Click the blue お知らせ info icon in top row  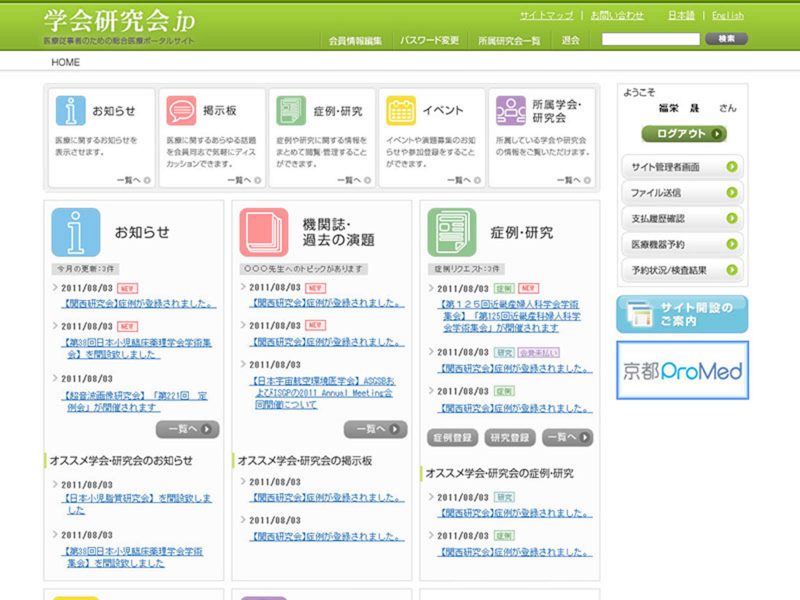71,110
